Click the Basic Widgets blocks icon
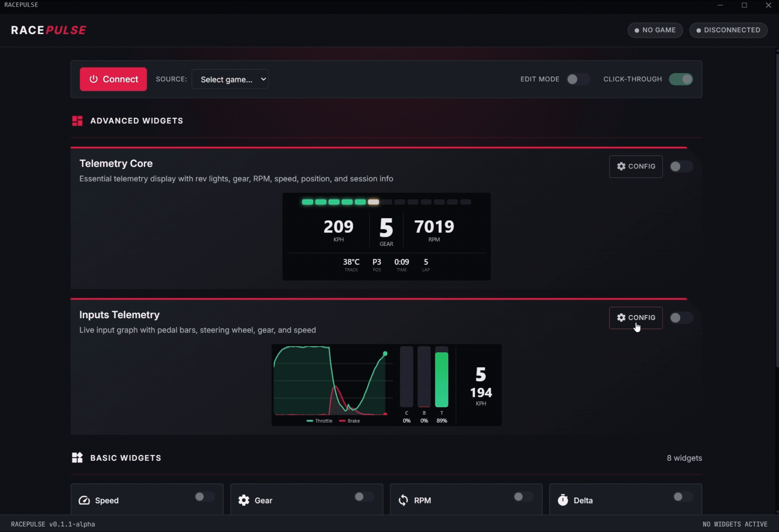The height and width of the screenshot is (532, 779). coord(78,457)
